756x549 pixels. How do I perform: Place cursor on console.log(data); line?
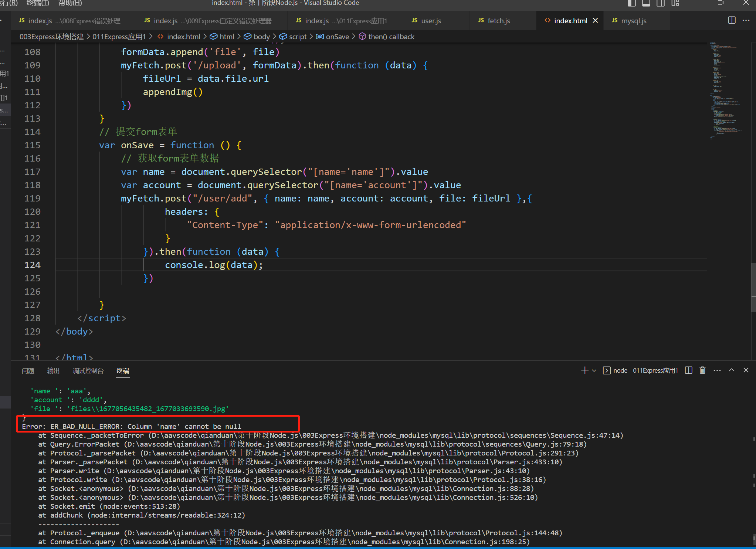click(214, 265)
